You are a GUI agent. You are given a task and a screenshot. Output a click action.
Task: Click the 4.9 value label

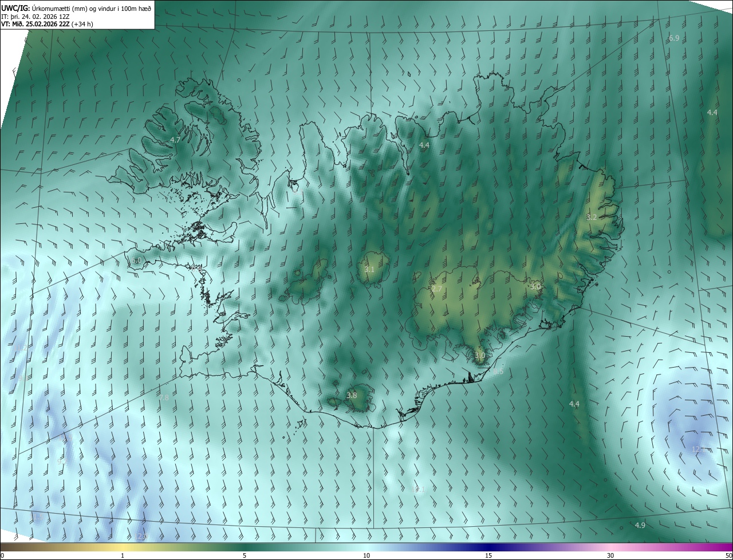click(x=640, y=525)
